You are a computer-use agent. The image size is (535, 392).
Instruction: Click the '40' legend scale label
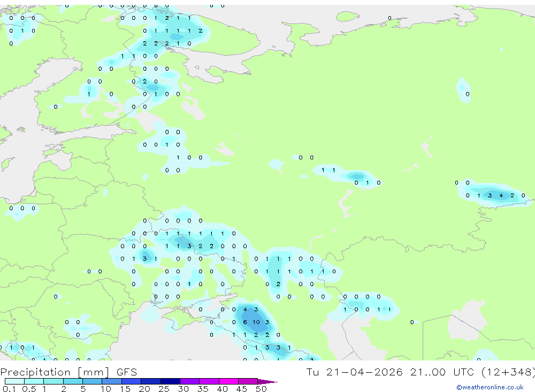pos(223,389)
